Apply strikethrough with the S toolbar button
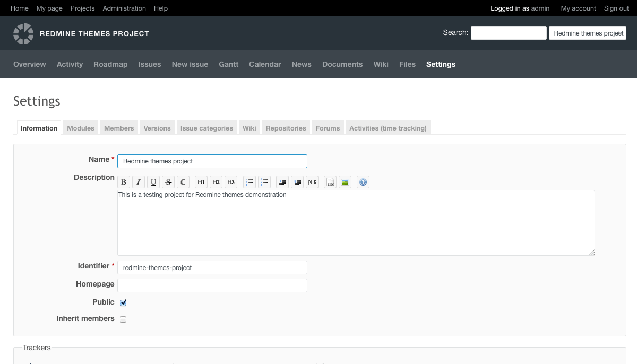The width and height of the screenshot is (637, 364). point(168,182)
